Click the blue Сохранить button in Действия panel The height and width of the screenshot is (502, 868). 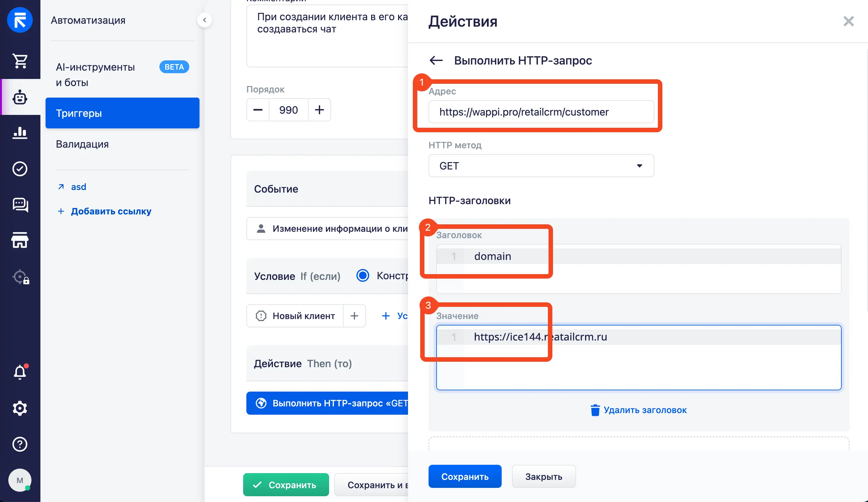click(465, 476)
